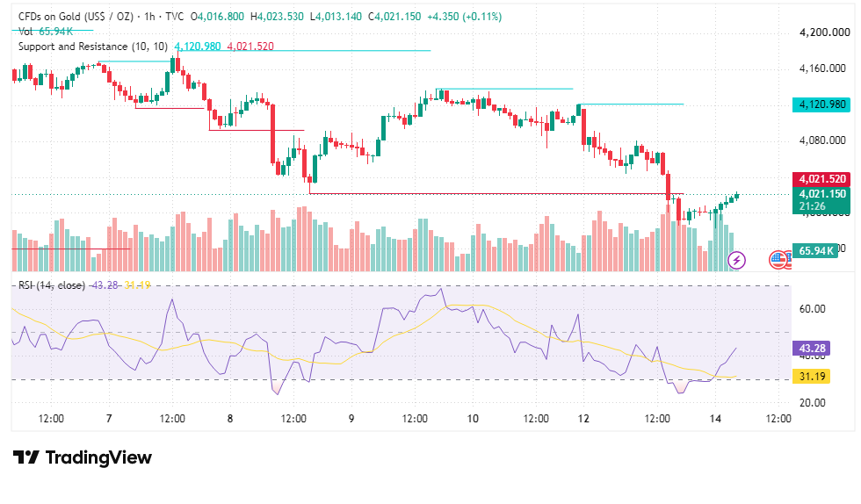The height and width of the screenshot is (504, 861).
Task: Click the date label 10 on time axis
Action: (x=473, y=419)
